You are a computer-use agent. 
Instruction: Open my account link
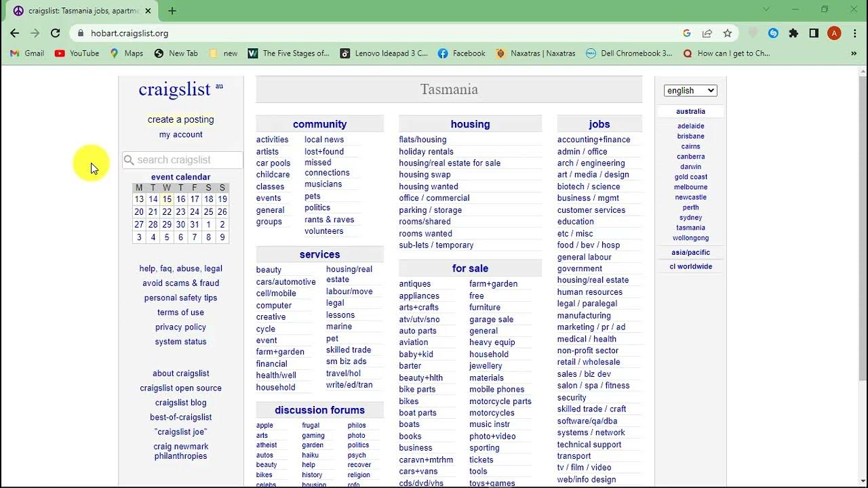[x=180, y=134]
